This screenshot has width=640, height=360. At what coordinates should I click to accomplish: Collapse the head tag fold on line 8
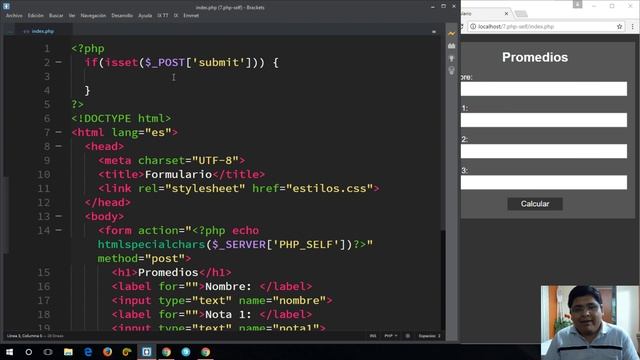pos(59,146)
